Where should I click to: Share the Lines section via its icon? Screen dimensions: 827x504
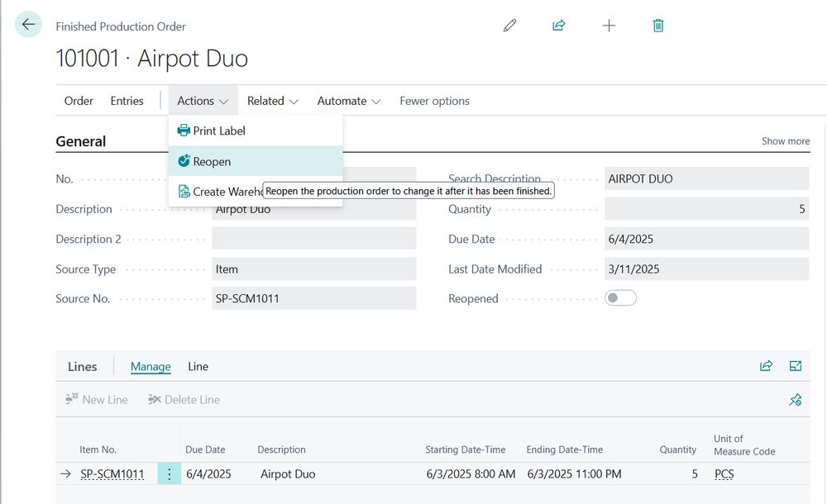coord(766,366)
